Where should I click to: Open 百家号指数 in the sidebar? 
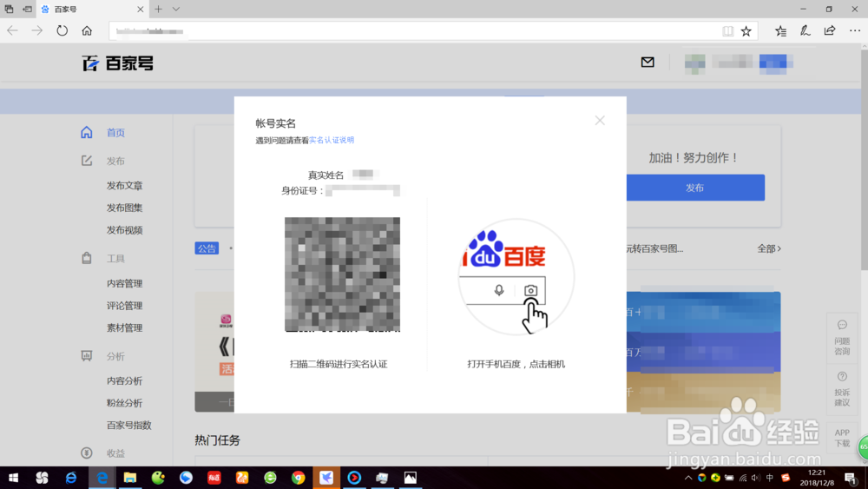[x=129, y=426]
